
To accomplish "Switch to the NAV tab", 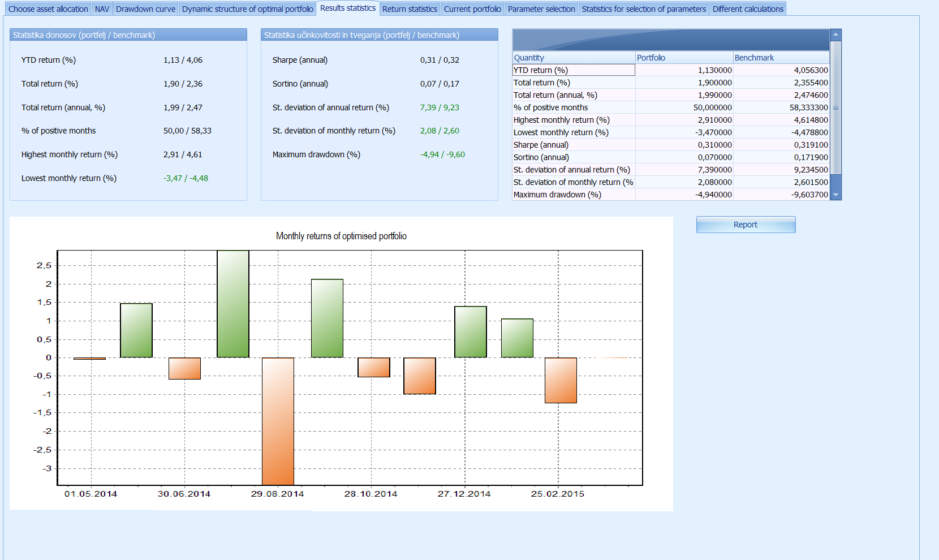I will click(x=102, y=9).
